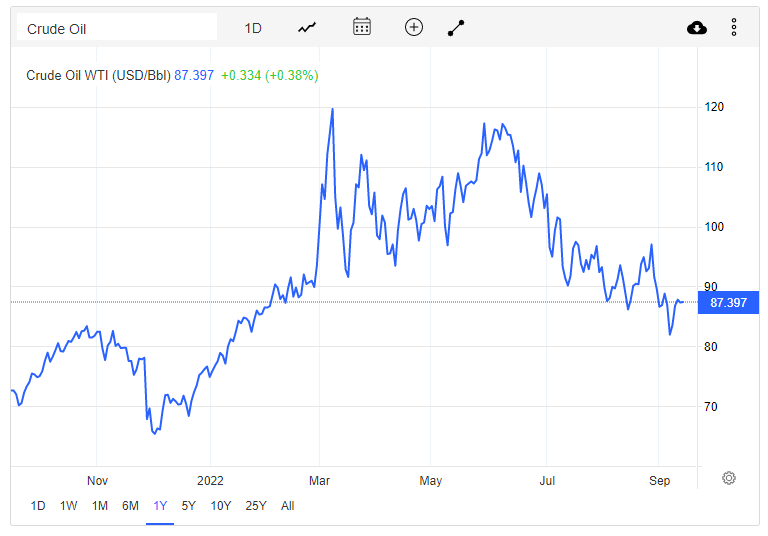Click the 80 y-axis label

pos(710,347)
